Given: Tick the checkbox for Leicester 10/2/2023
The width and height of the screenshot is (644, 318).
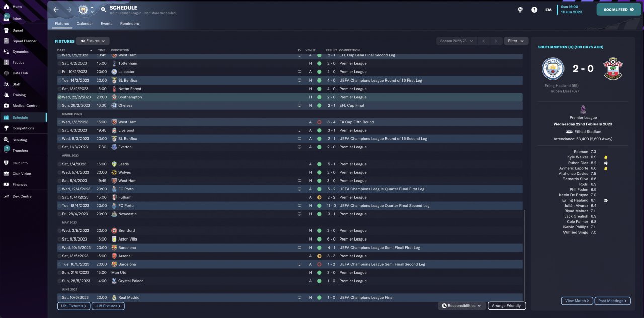Looking at the screenshot, I should coord(60,72).
